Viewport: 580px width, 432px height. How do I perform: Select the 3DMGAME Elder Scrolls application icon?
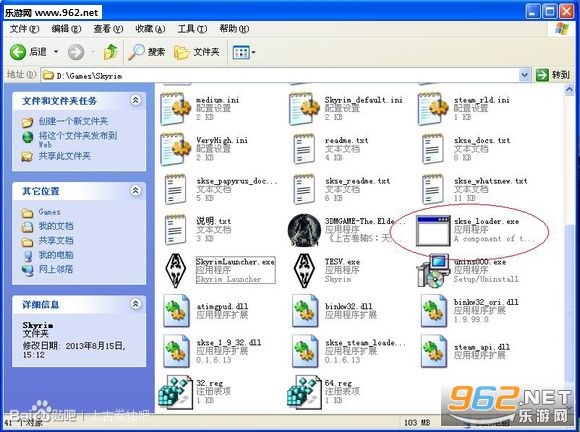click(304, 230)
